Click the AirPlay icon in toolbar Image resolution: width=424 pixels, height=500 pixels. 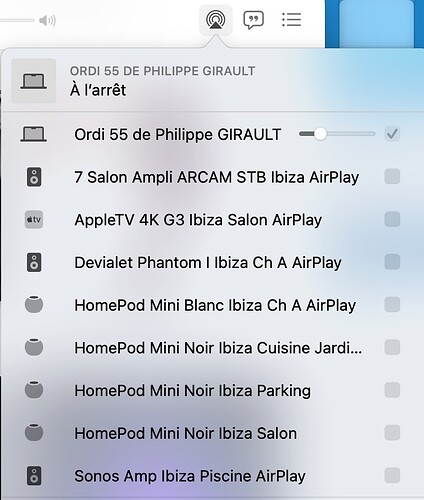point(216,20)
